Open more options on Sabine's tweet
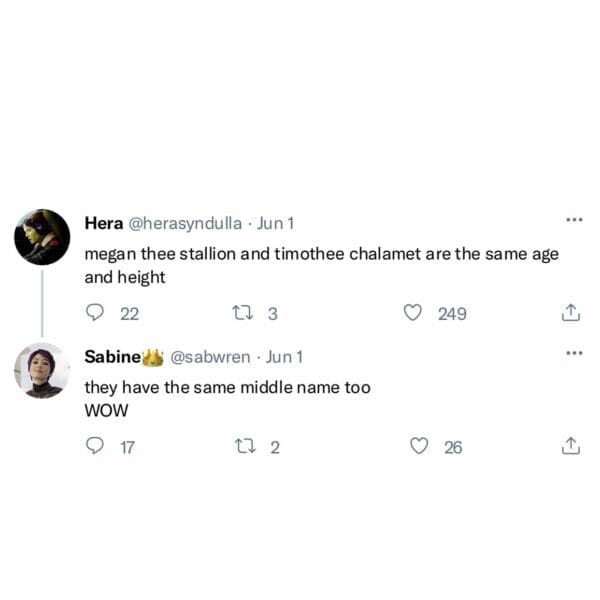This screenshot has width=600, height=600. pos(573,353)
